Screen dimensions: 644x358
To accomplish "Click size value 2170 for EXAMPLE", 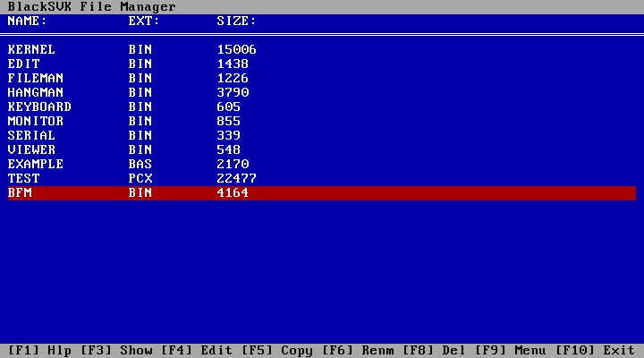I will tap(233, 165).
